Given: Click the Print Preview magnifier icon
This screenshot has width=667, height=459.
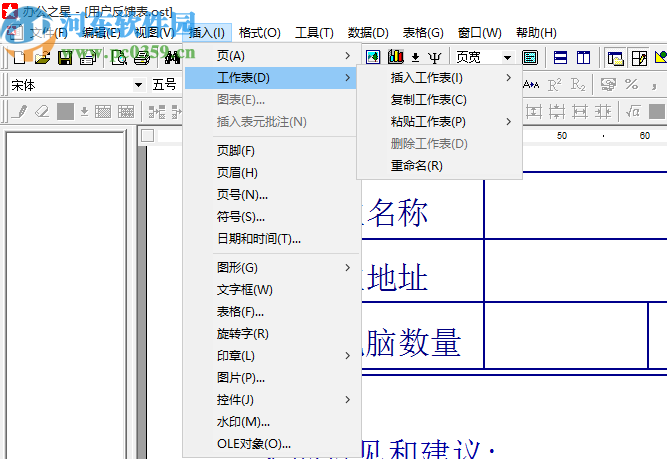Looking at the screenshot, I should pos(119,57).
